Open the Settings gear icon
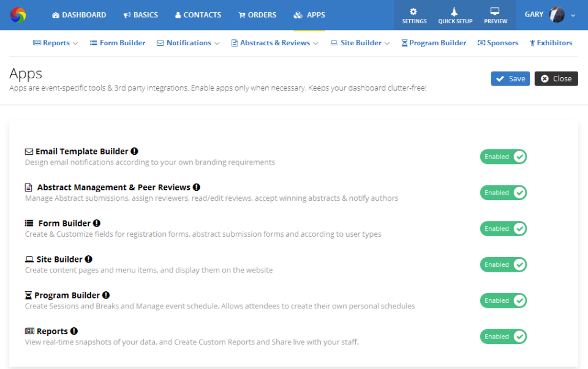Viewport: 588px width, 369px height. point(414,10)
